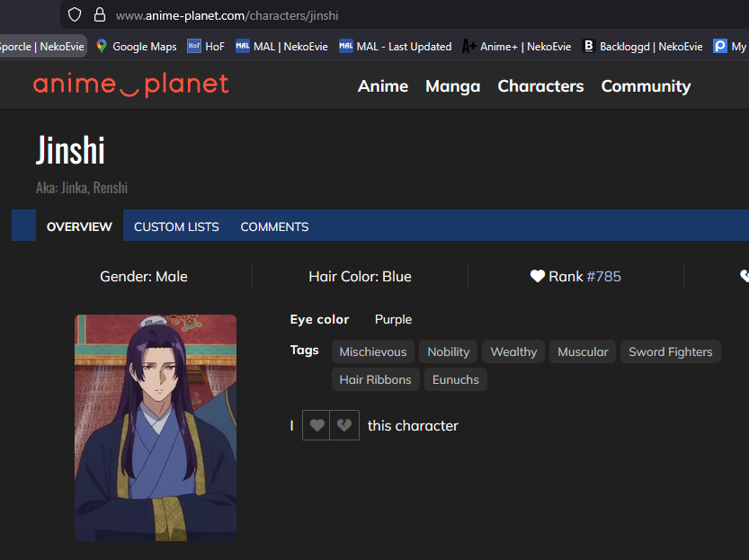
Task: Open the HoF bookmark
Action: (x=206, y=47)
